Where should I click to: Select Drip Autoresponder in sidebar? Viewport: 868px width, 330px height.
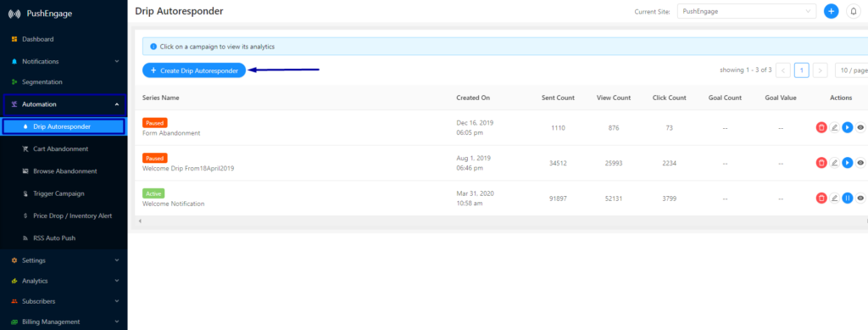[64, 126]
